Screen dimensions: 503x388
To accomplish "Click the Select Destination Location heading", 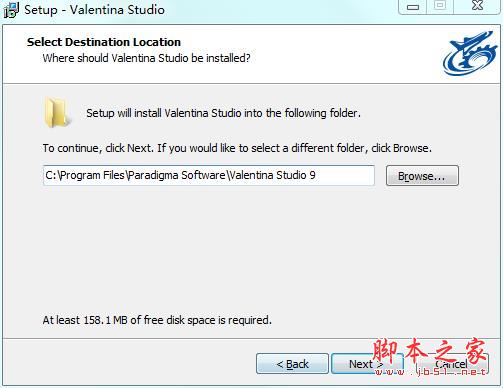I will 104,42.
